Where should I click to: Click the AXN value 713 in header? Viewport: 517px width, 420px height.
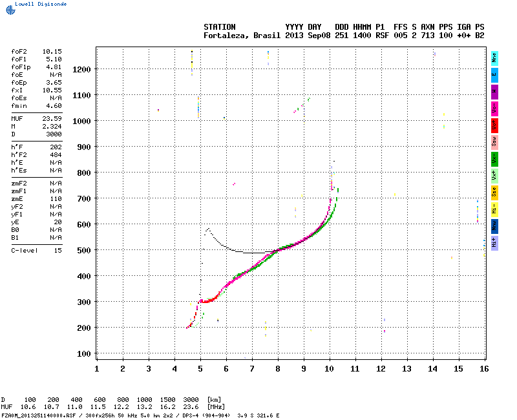pos(428,36)
